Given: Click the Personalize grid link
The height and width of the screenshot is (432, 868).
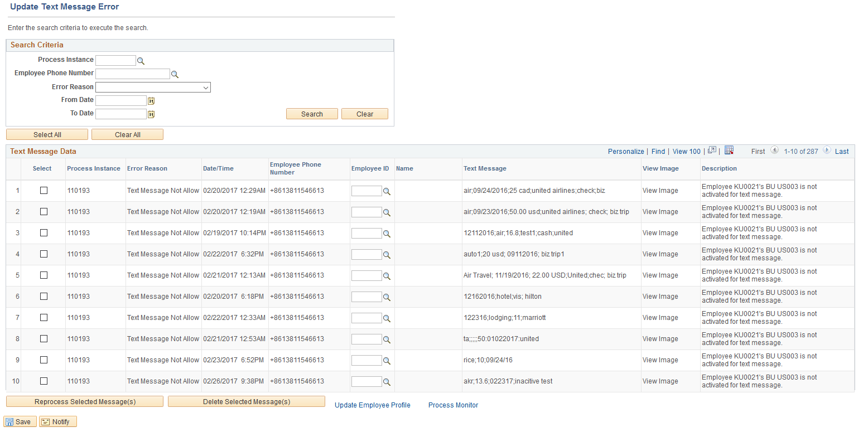Looking at the screenshot, I should (x=626, y=151).
